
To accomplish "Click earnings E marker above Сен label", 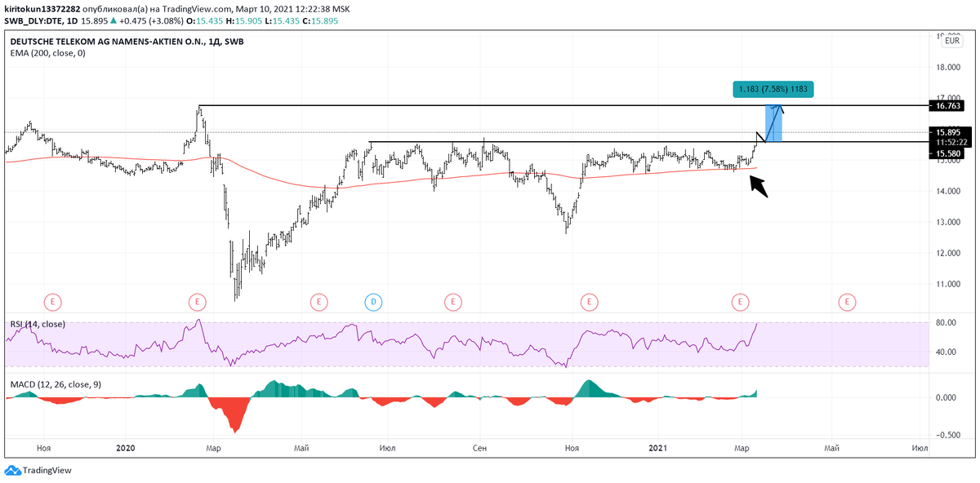I will point(452,302).
